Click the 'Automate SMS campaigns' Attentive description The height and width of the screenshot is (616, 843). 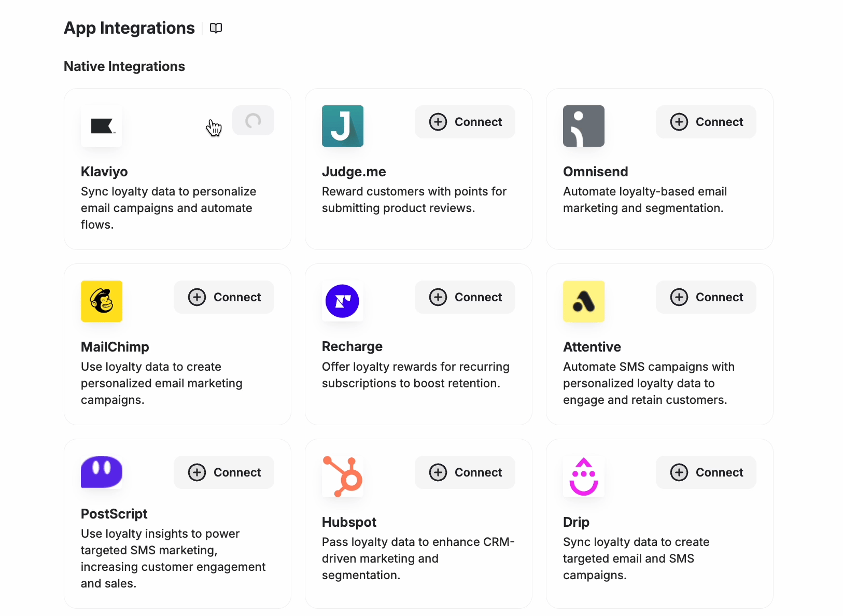649,383
